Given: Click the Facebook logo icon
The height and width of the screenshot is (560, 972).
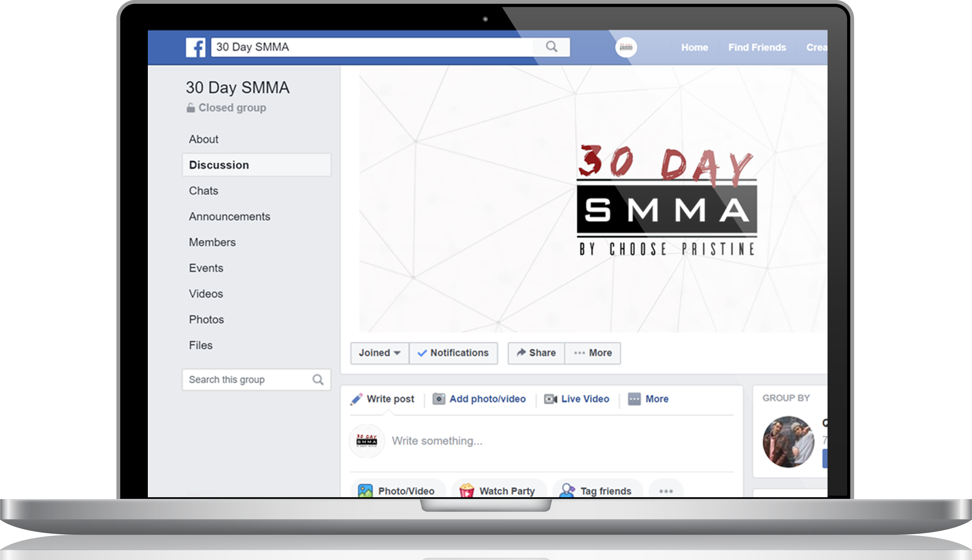Looking at the screenshot, I should (x=195, y=47).
